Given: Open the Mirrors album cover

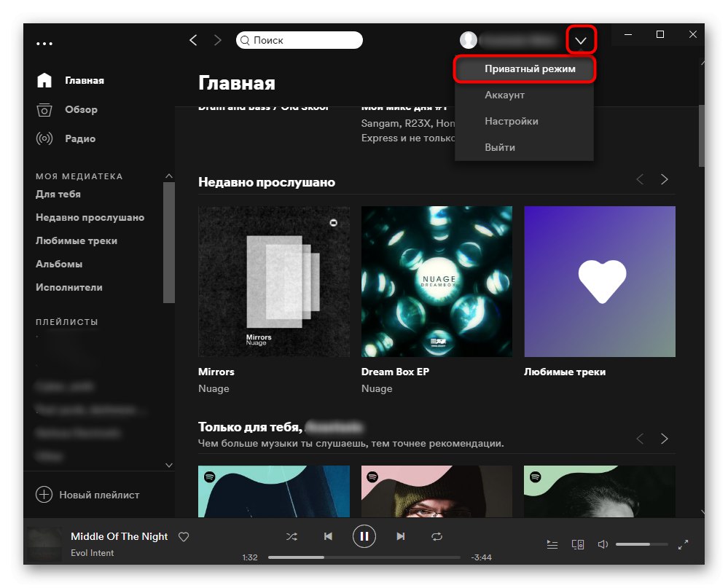Looking at the screenshot, I should (274, 282).
